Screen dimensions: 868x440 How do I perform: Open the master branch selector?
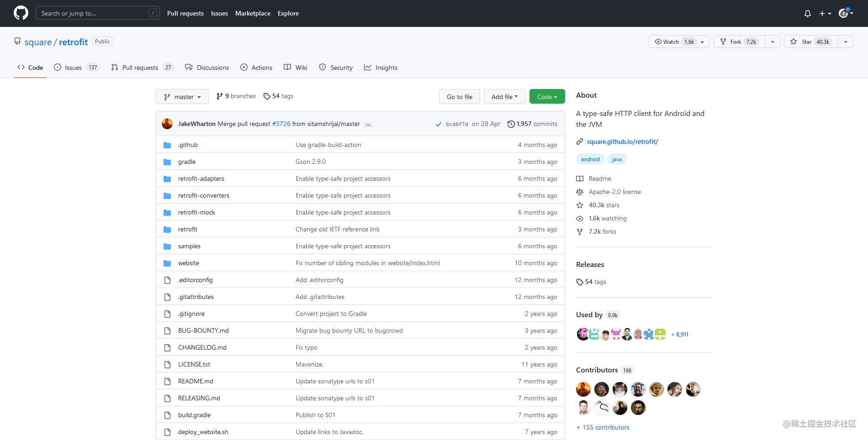pos(182,97)
